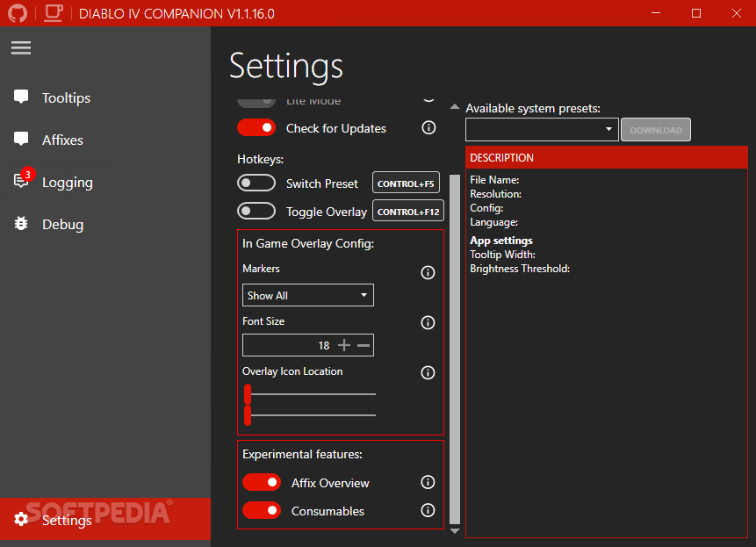Click the settings vertical scrollbar thumb
This screenshot has height=547, width=756.
455,349
